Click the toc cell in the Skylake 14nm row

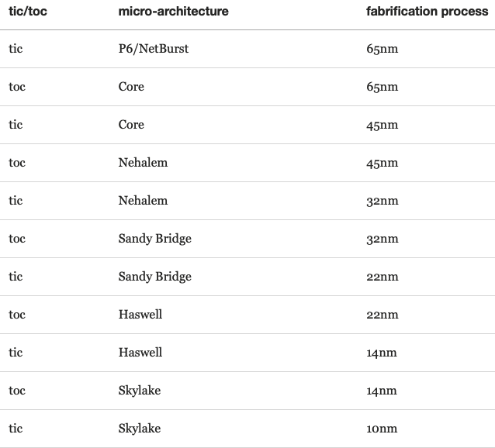pyautogui.click(x=17, y=391)
